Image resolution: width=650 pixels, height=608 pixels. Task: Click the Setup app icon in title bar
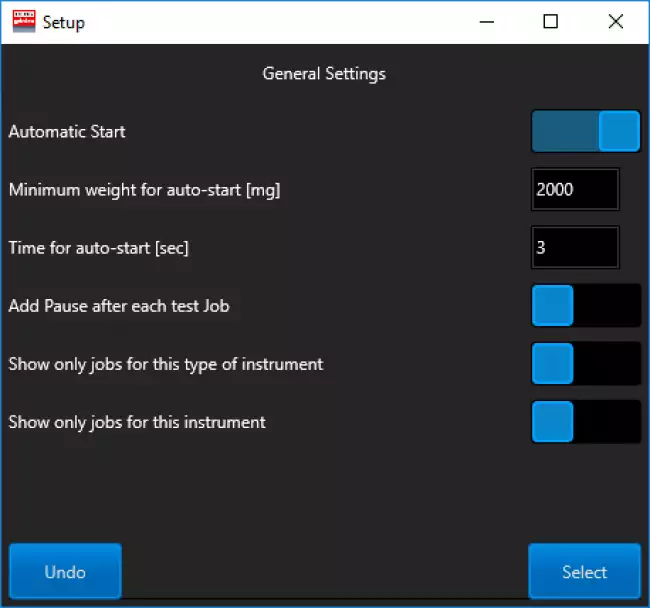tap(23, 21)
